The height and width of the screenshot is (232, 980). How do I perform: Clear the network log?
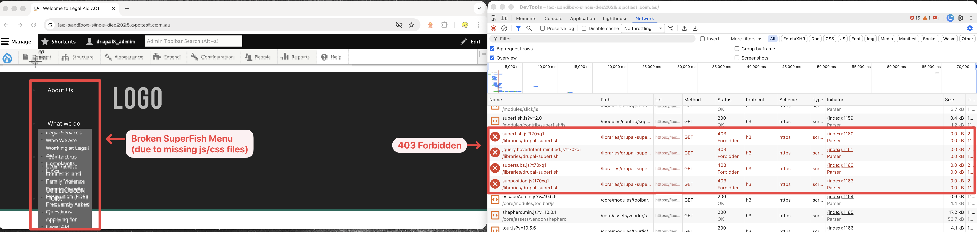pos(504,28)
